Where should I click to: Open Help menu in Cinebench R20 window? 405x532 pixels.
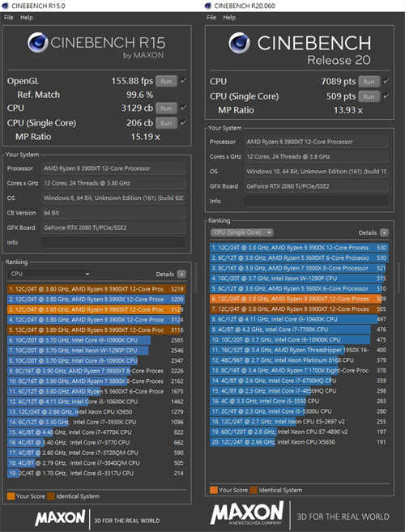click(x=229, y=17)
